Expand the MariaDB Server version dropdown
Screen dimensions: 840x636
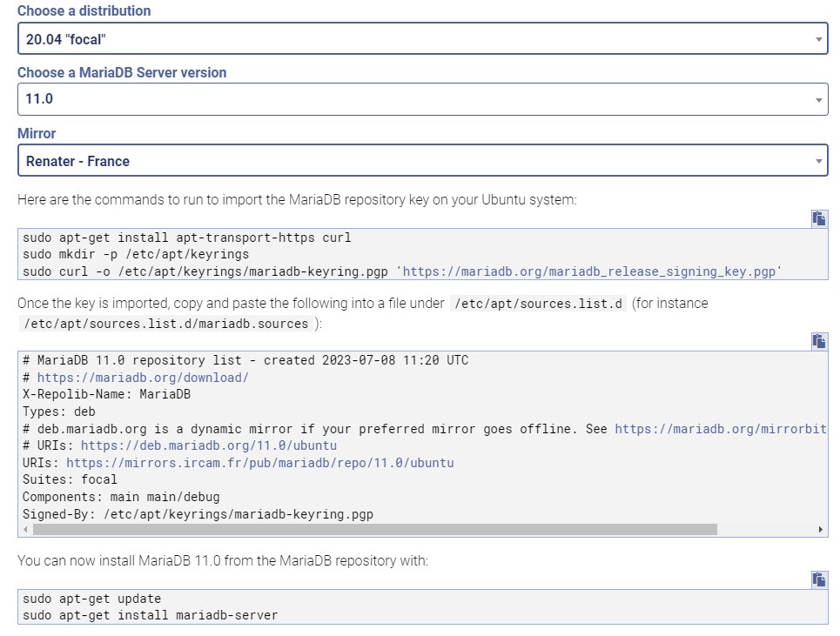pyautogui.click(x=422, y=99)
